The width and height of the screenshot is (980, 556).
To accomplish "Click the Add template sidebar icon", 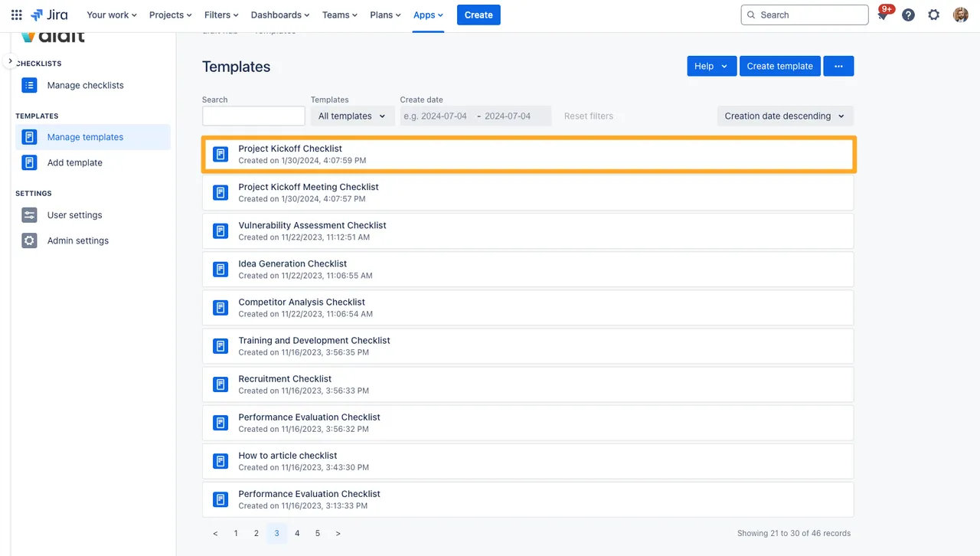I will click(x=29, y=162).
